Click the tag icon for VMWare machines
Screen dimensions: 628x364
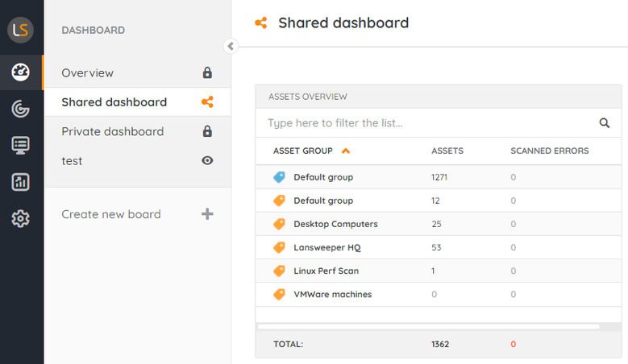tap(279, 294)
